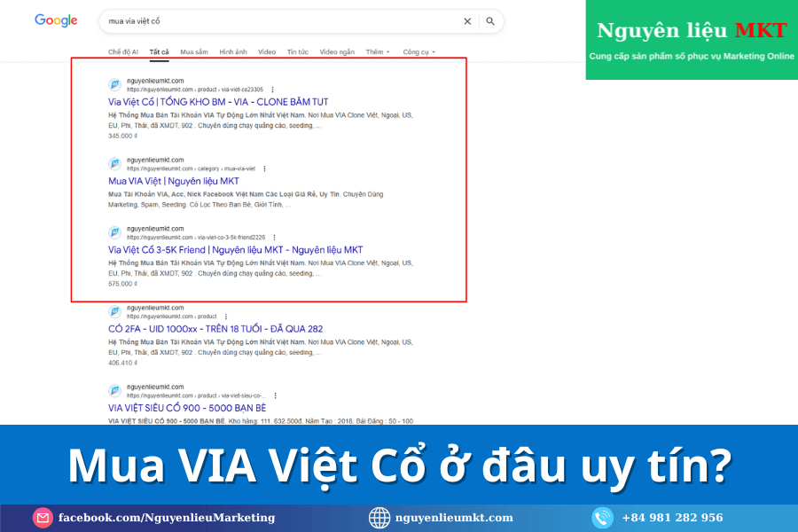This screenshot has width=798, height=532.
Task: Open three-dot menu beside via-viet-co23305 result URL
Action: coord(272,90)
